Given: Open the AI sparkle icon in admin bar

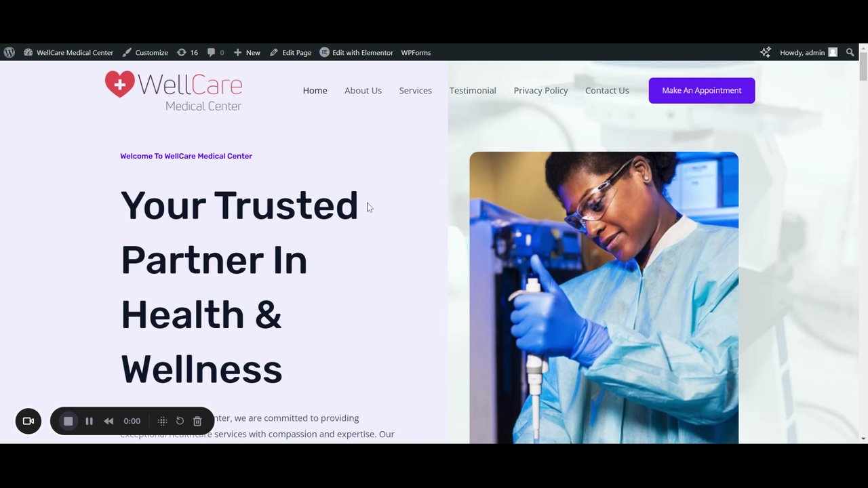Looking at the screenshot, I should [x=766, y=52].
